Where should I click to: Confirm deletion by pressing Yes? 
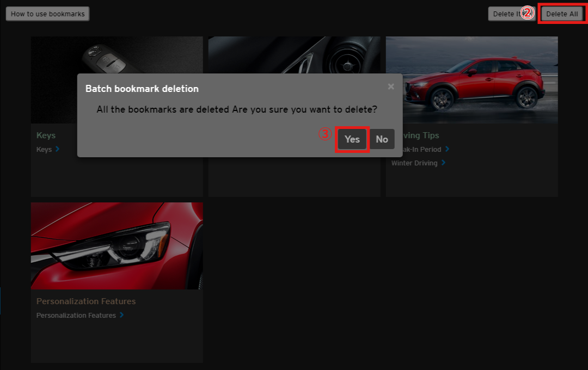point(352,139)
